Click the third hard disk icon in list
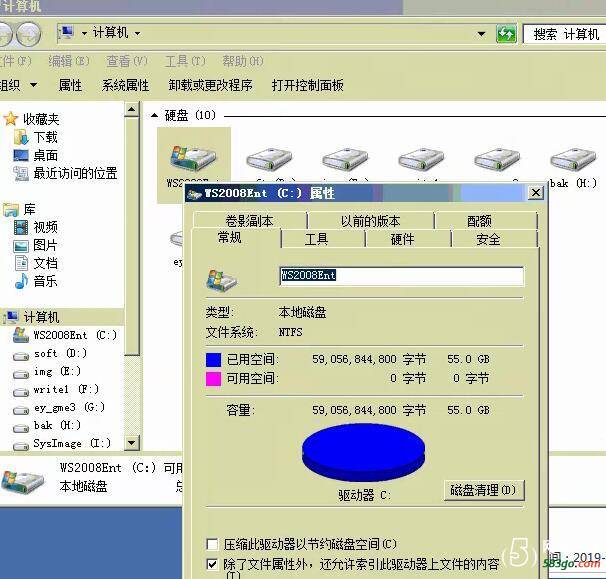 [345, 159]
